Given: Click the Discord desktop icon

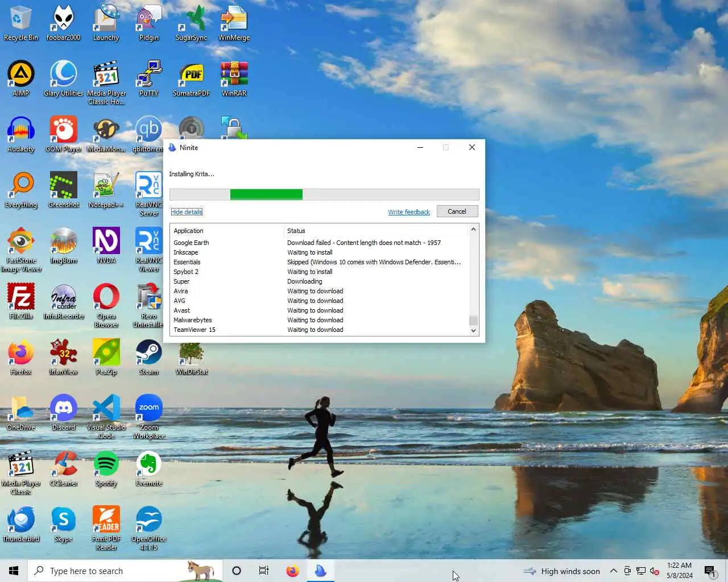Looking at the screenshot, I should pos(63,413).
